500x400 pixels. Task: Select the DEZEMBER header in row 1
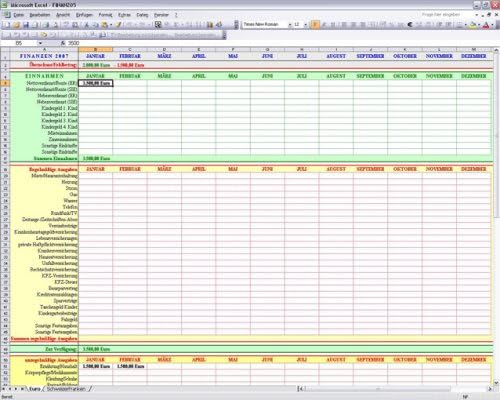[x=473, y=56]
